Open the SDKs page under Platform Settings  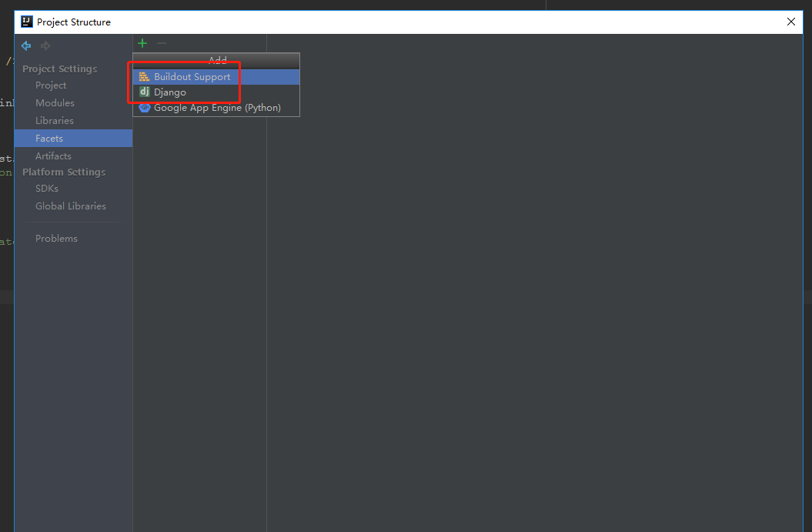tap(47, 188)
